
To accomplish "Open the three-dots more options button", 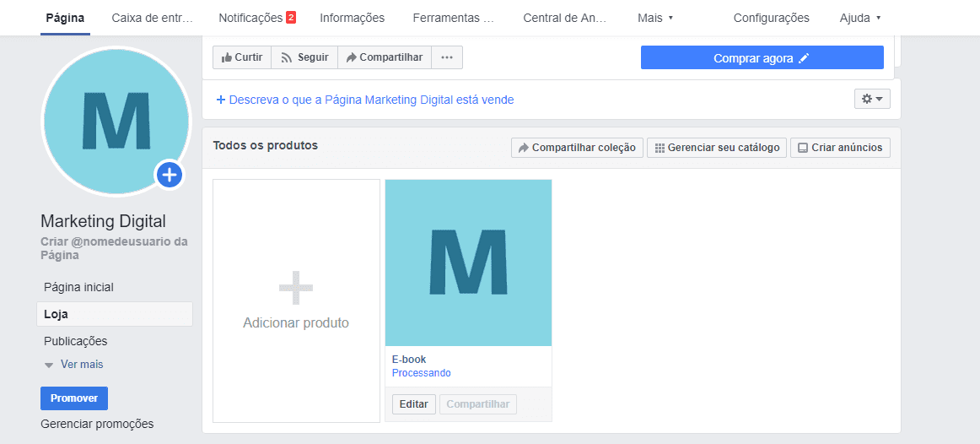I will coord(447,57).
